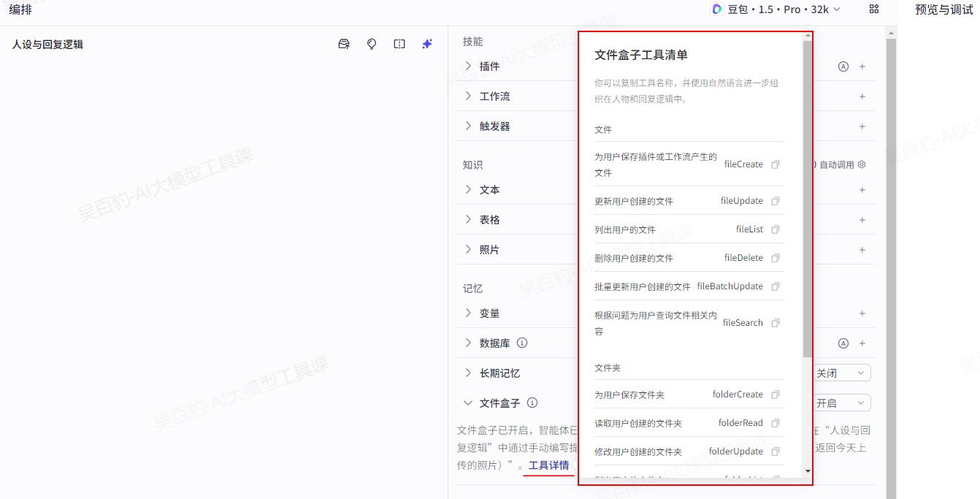Expand the 插件 section
The image size is (980, 499).
pyautogui.click(x=468, y=66)
